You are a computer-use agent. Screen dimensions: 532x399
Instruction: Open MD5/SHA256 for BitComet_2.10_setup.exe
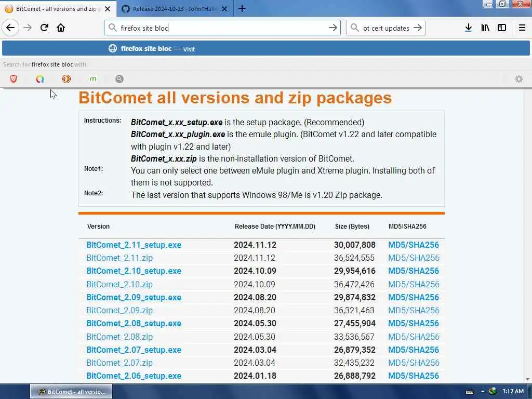(x=414, y=271)
